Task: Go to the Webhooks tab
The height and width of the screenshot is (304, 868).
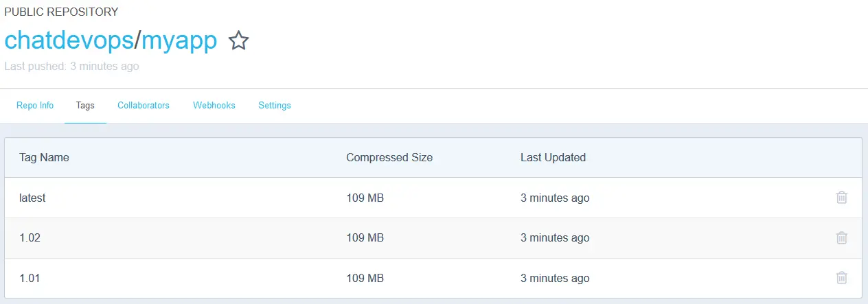Action: [214, 106]
